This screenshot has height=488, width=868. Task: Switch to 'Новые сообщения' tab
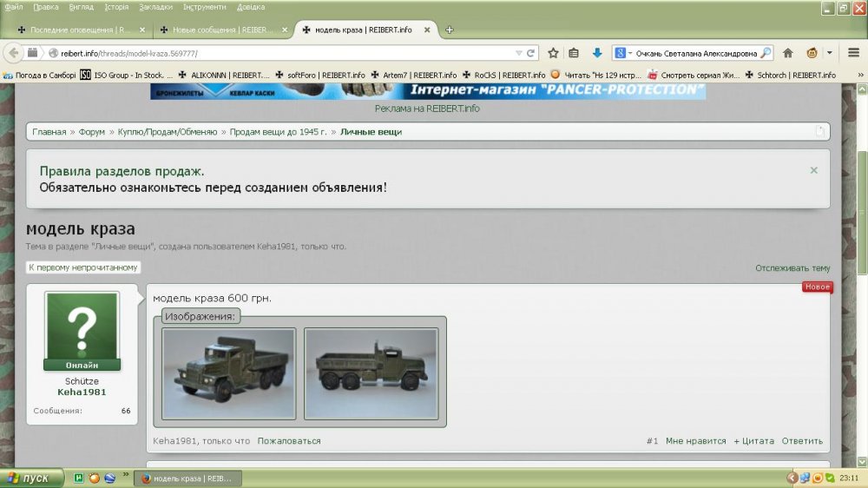(222, 30)
